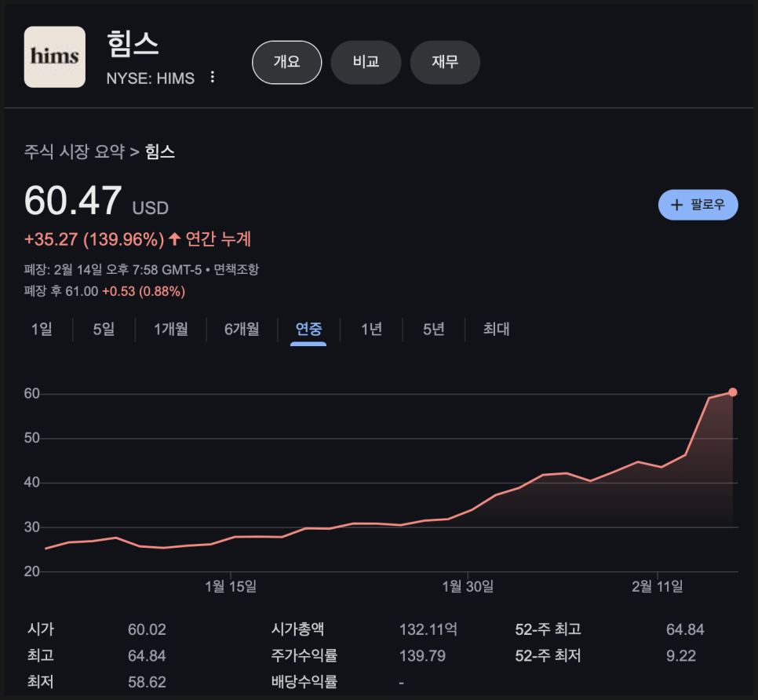The width and height of the screenshot is (758, 700).
Task: Click the 1월 15일 axis label
Action: pyautogui.click(x=231, y=586)
